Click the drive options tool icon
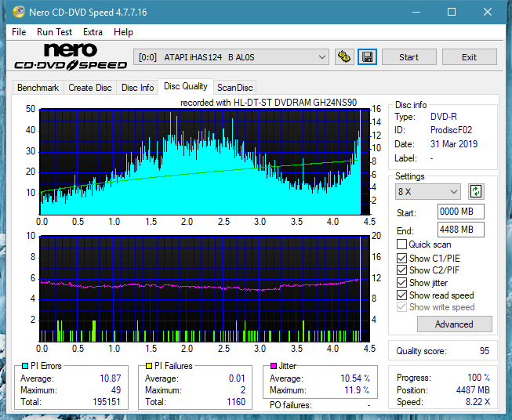Viewport: 512px width, 420px height. [344, 57]
